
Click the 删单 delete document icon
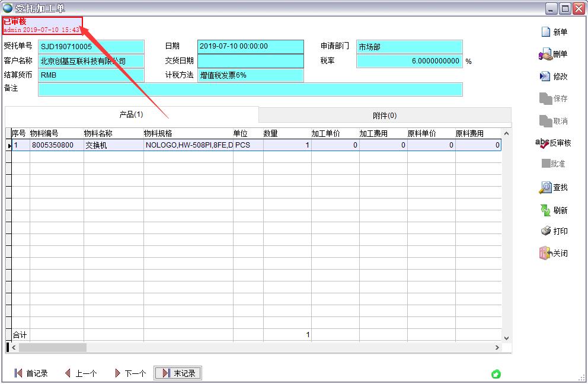pos(545,55)
